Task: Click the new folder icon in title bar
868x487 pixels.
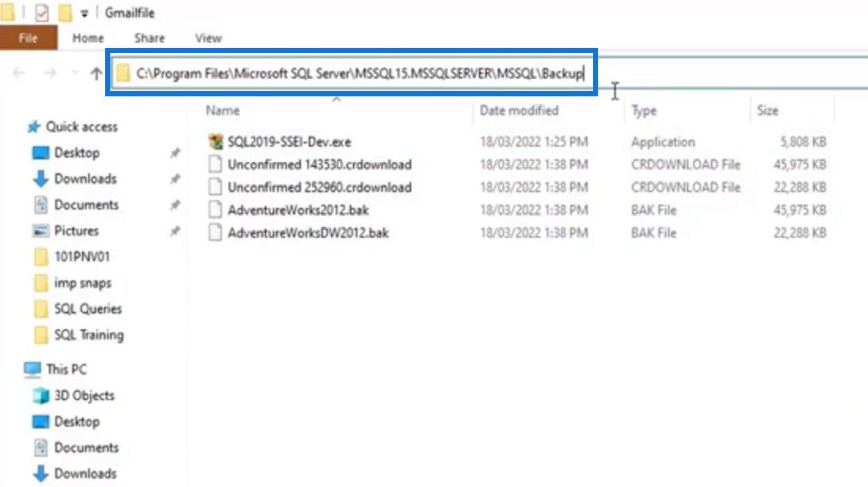Action: click(64, 13)
